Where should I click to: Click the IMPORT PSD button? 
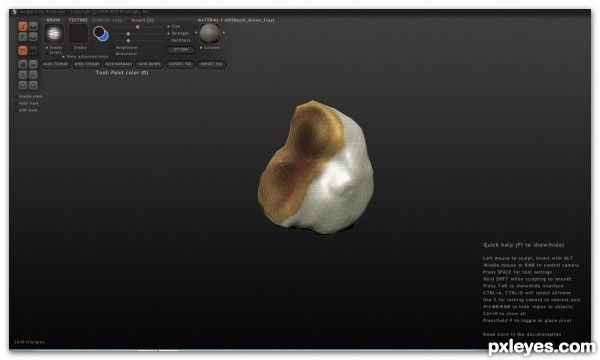click(x=211, y=64)
